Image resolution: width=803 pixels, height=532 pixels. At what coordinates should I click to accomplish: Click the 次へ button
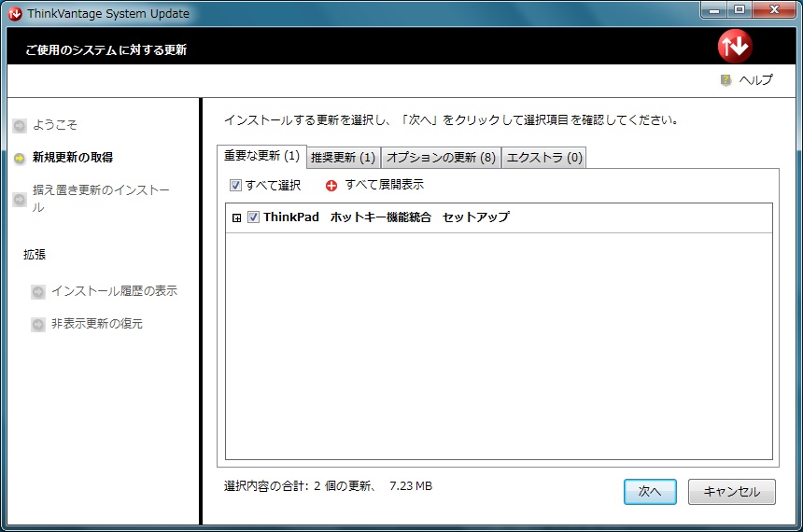(x=650, y=492)
